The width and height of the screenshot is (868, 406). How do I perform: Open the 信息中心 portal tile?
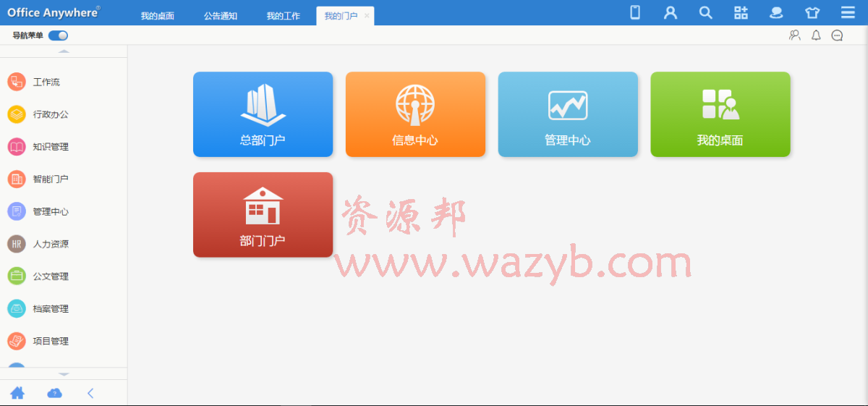tap(415, 114)
